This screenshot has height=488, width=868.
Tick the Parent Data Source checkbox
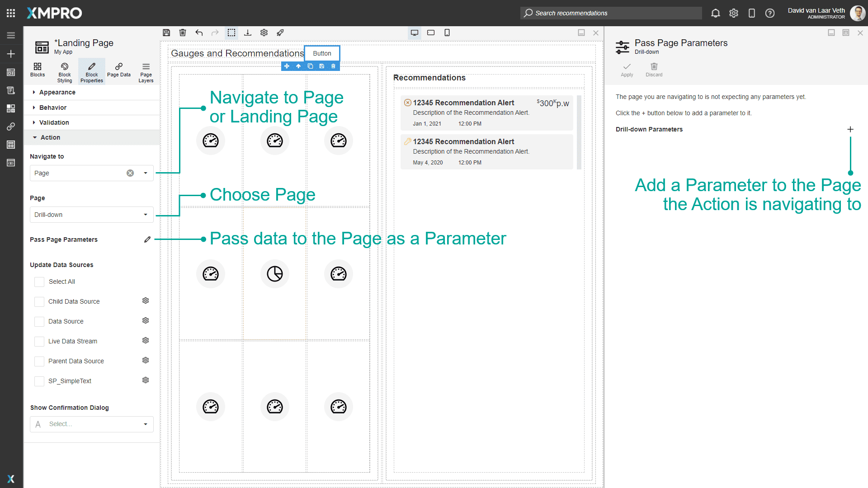tap(40, 361)
